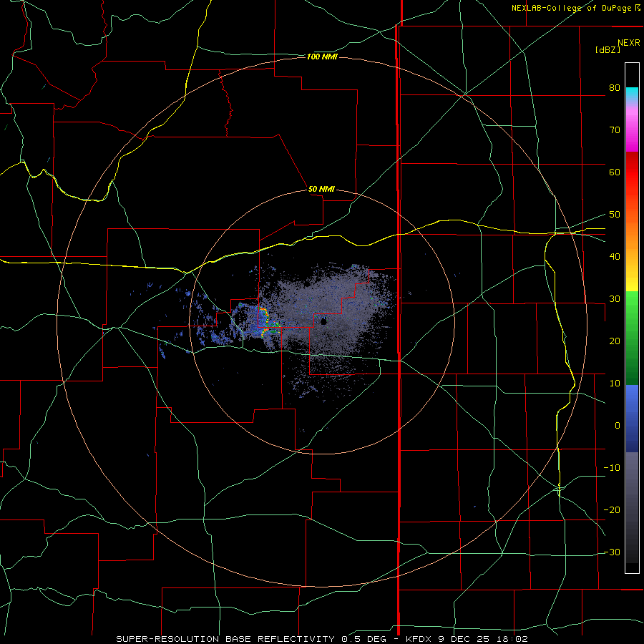
Task: Click the 50 value on the color scale
Action: 615,215
